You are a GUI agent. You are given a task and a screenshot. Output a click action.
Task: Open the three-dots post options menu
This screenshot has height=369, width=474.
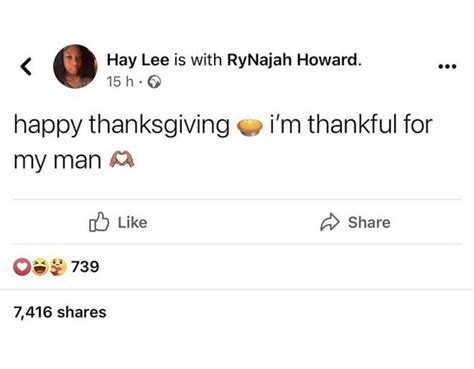pyautogui.click(x=447, y=67)
